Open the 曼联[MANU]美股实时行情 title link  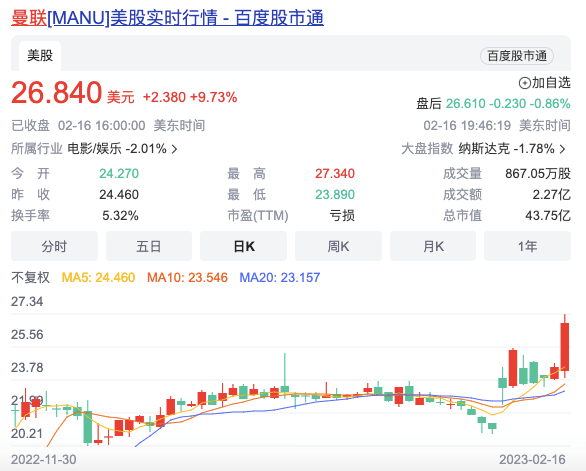coord(167,18)
